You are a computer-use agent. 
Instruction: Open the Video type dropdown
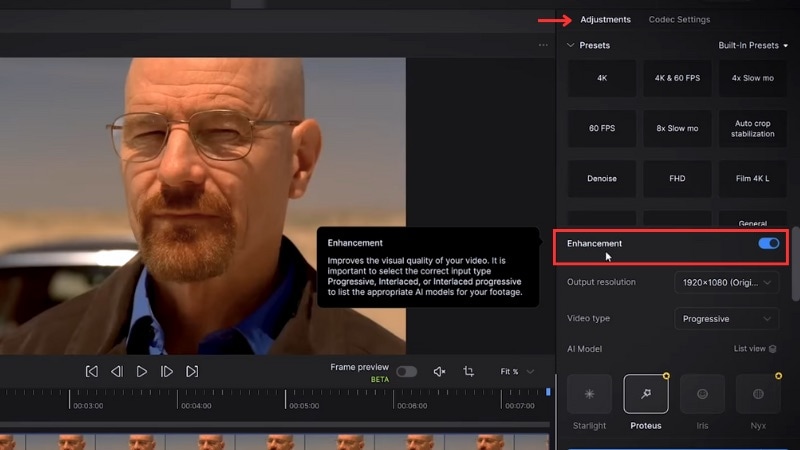(x=727, y=319)
